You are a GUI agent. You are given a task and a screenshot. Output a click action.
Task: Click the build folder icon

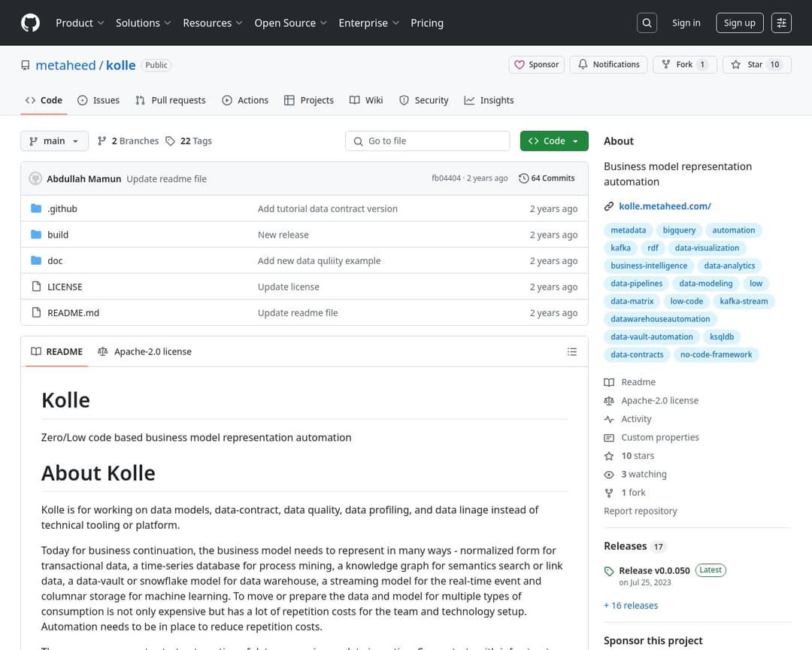coord(36,234)
